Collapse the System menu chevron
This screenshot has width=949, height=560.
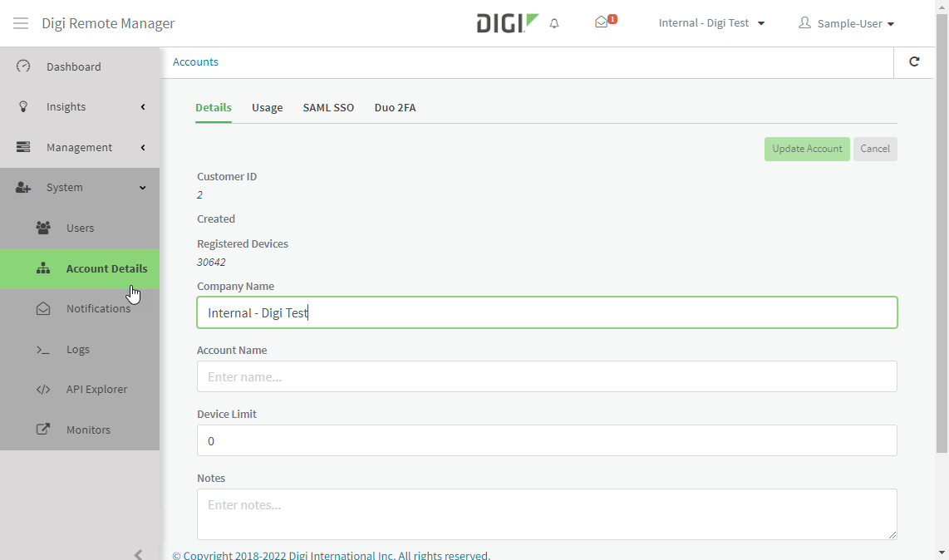(143, 188)
